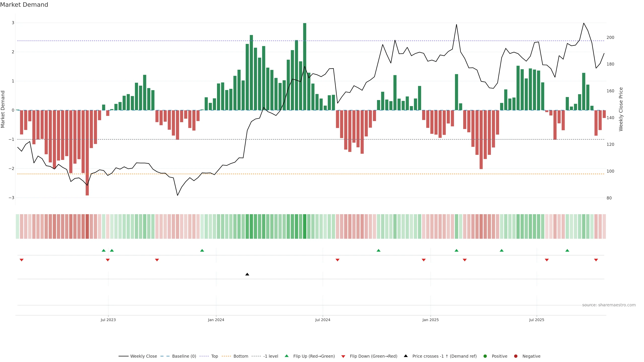The height and width of the screenshot is (362, 644).
Task: Click the first red flip-down marker at far left
Action: 21,260
